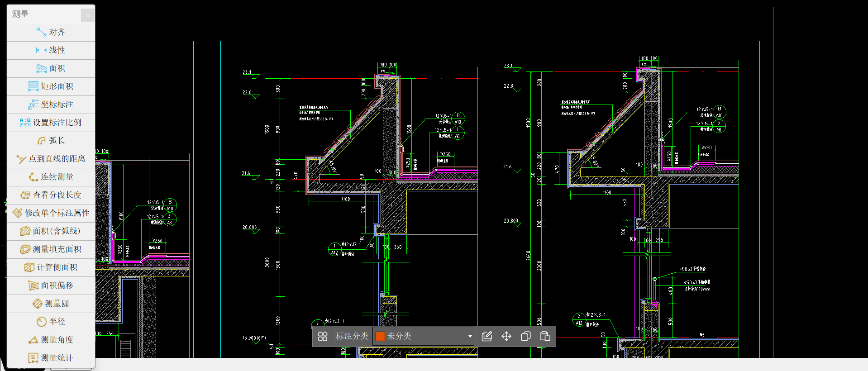Pick the 测量圆 circle measurement tool
Image resolution: width=868 pixels, height=371 pixels.
[51, 304]
